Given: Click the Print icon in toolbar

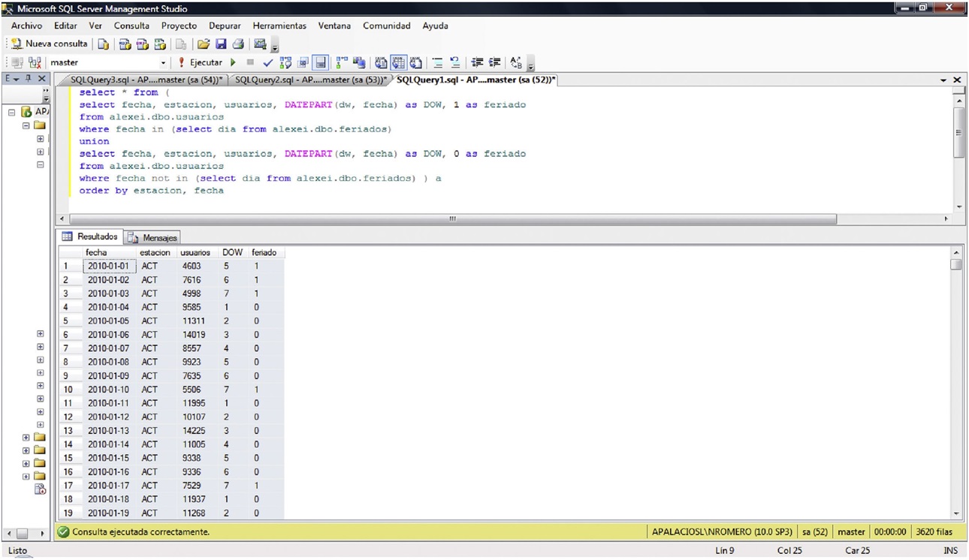Looking at the screenshot, I should 238,44.
